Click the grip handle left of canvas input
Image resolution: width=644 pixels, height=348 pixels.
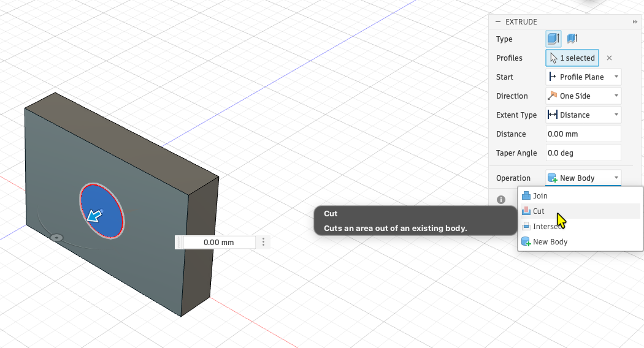179,243
